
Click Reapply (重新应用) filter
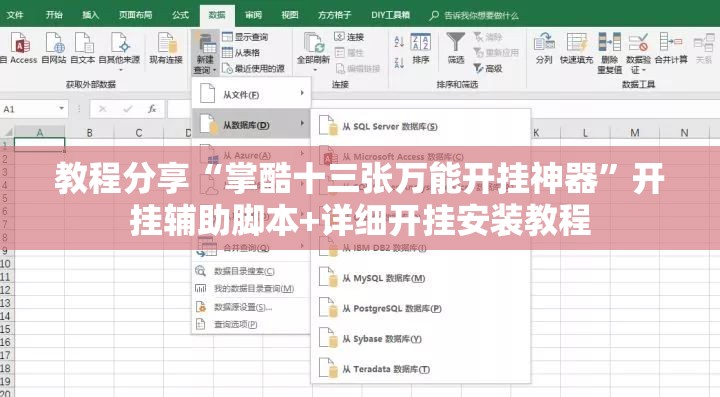pyautogui.click(x=496, y=53)
